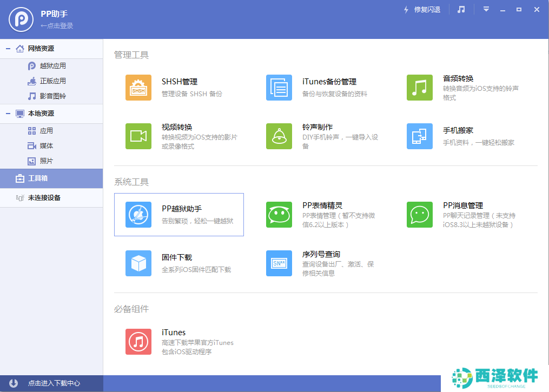Click the 本地资源 monitor icon
The height and width of the screenshot is (392, 549).
pos(20,114)
